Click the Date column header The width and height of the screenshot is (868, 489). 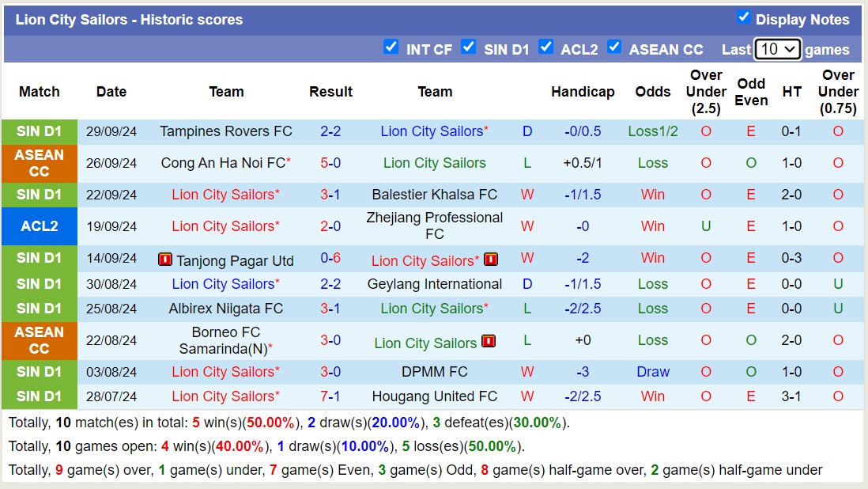coord(111,92)
